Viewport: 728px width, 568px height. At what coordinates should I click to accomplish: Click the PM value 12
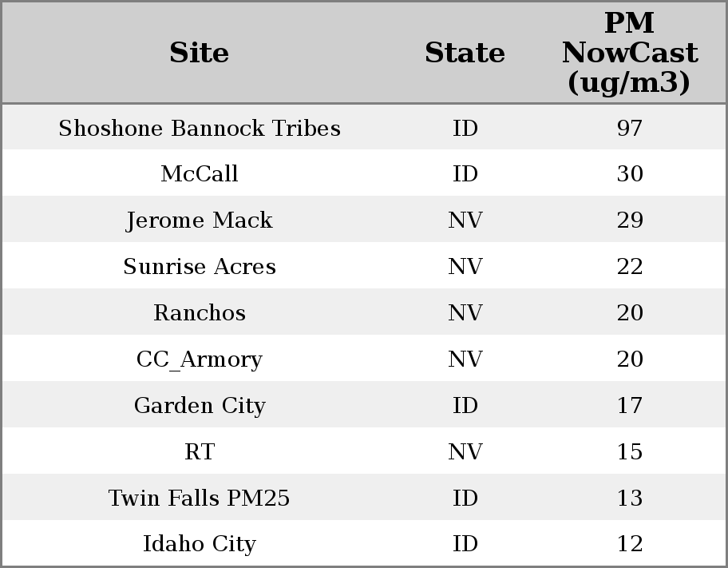pos(629,544)
